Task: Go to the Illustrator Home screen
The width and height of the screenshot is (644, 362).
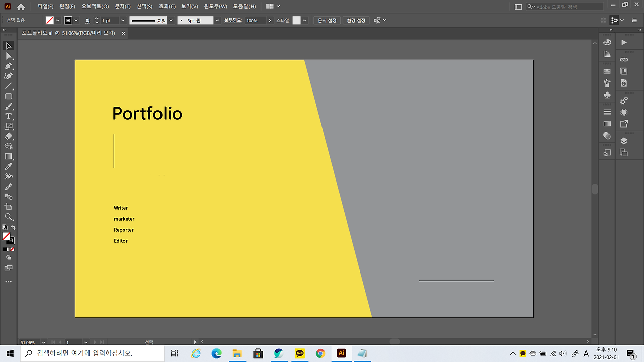Action: click(x=21, y=7)
